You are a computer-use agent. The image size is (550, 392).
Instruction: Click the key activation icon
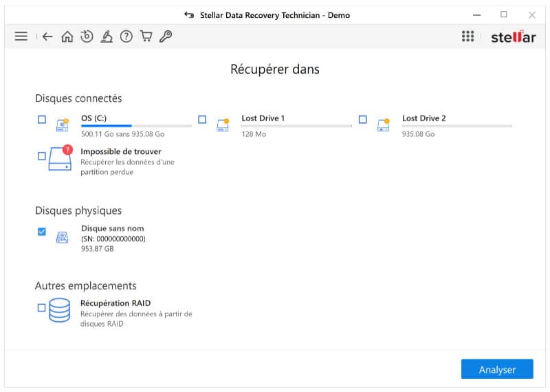[x=166, y=36]
